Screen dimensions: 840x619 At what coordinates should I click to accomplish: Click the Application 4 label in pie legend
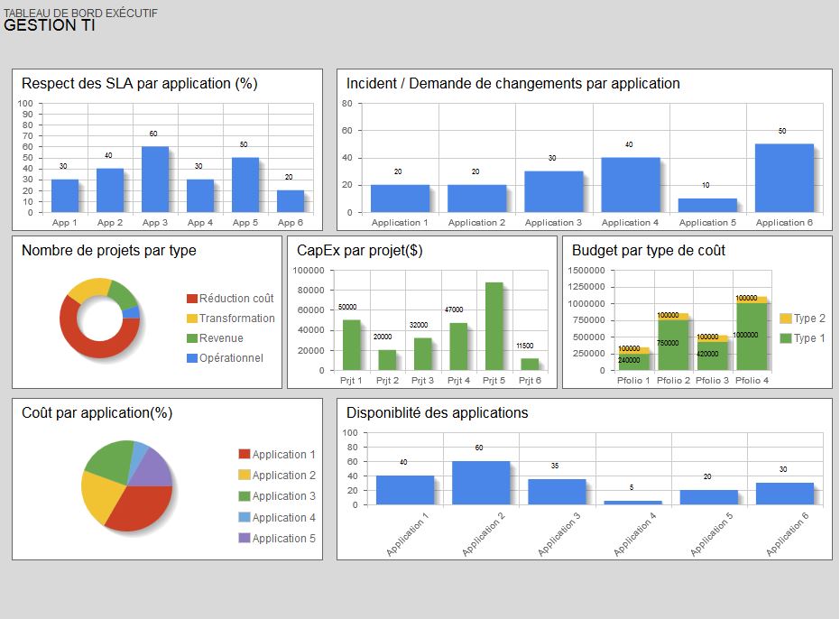click(x=284, y=518)
